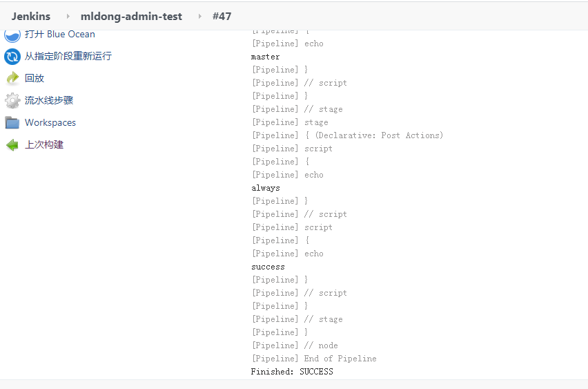This screenshot has width=588, height=389.
Task: Click the green previous build arrow icon
Action: pyautogui.click(x=12, y=145)
